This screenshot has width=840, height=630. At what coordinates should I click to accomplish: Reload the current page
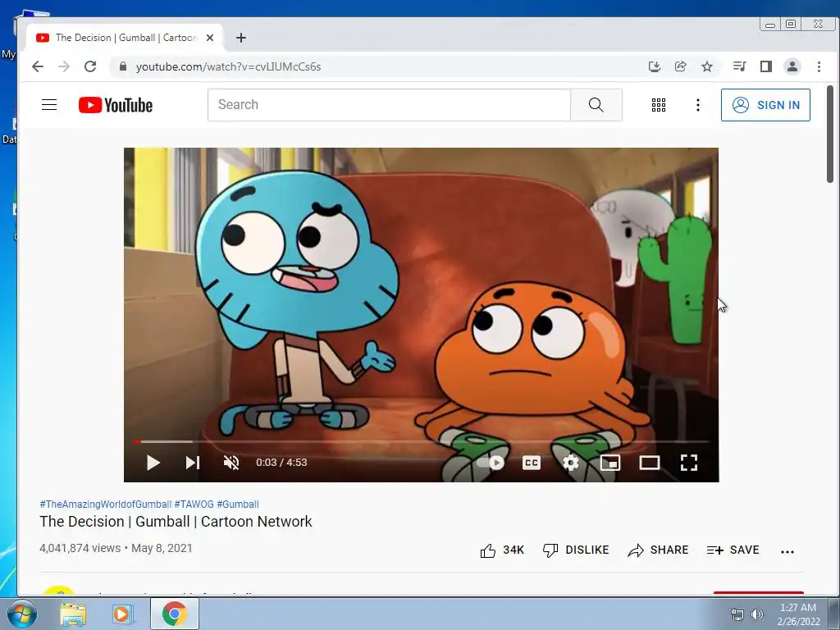[90, 66]
